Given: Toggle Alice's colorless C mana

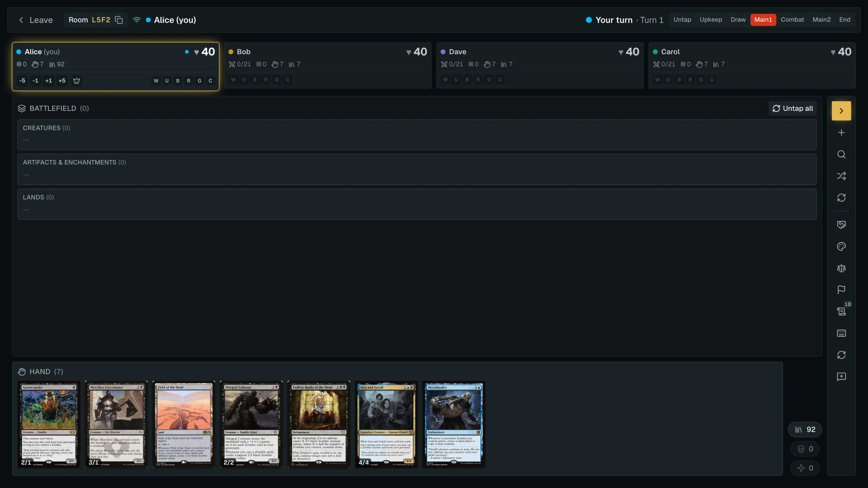Looking at the screenshot, I should pyautogui.click(x=210, y=81).
